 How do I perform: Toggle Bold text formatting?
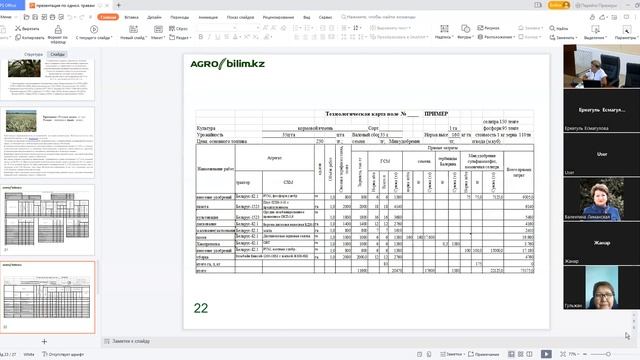(x=201, y=37)
